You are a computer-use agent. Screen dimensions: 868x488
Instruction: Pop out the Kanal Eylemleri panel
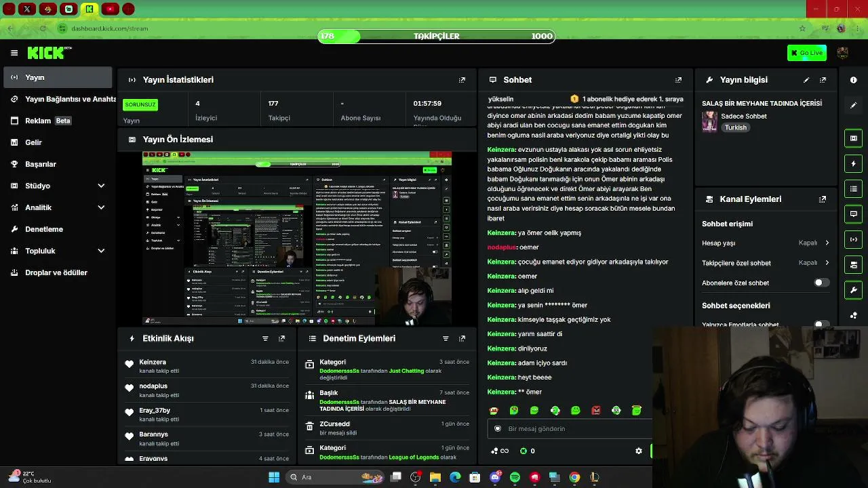[823, 199]
